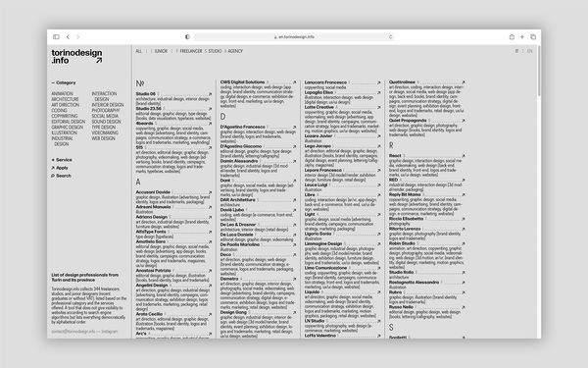Screen dimensions: 588x368
Task: Toggle the browser sidebar icon
Action: coord(56,37)
